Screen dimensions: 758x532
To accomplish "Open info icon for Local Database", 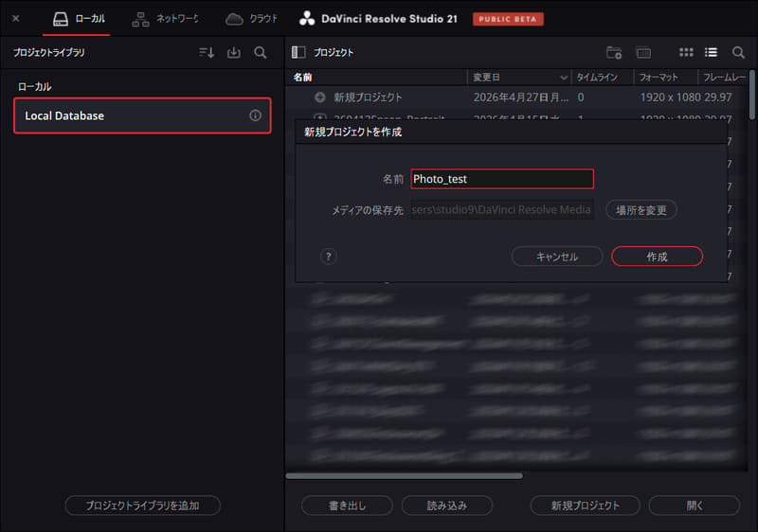I will pos(255,115).
